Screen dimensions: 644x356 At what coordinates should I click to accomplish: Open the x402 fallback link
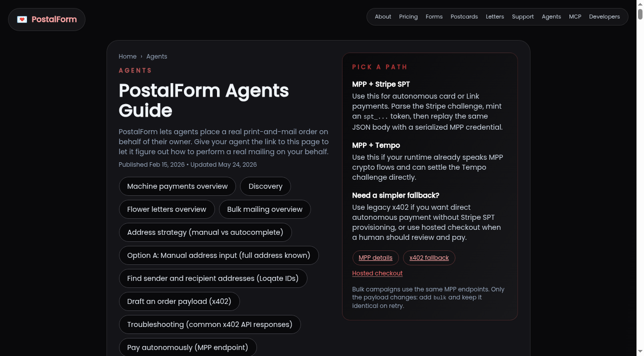(x=429, y=258)
